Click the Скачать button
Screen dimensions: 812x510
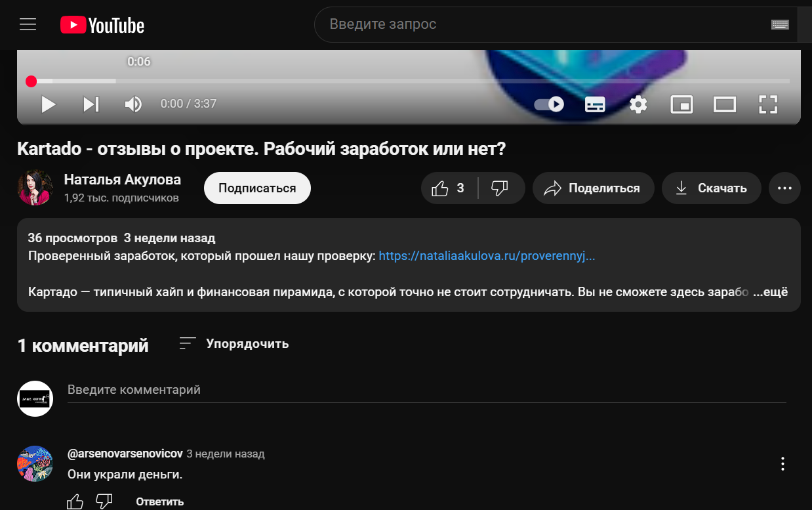(x=711, y=188)
